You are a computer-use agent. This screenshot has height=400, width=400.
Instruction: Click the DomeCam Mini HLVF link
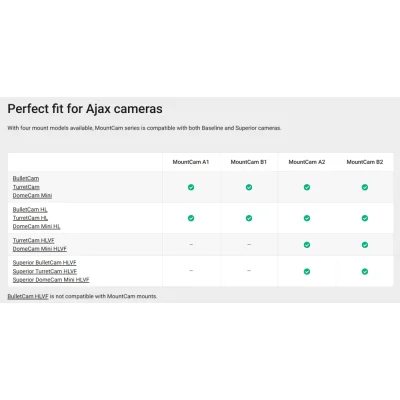tap(40, 249)
